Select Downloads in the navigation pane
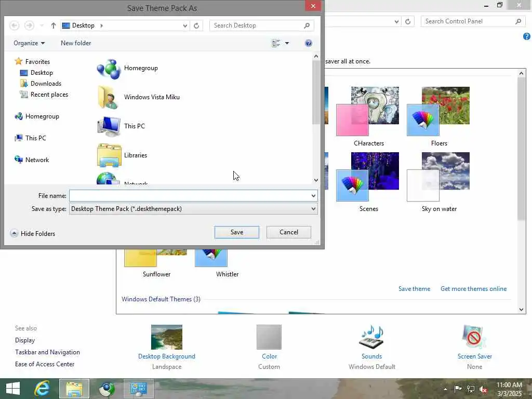This screenshot has height=399, width=532. pyautogui.click(x=41, y=84)
